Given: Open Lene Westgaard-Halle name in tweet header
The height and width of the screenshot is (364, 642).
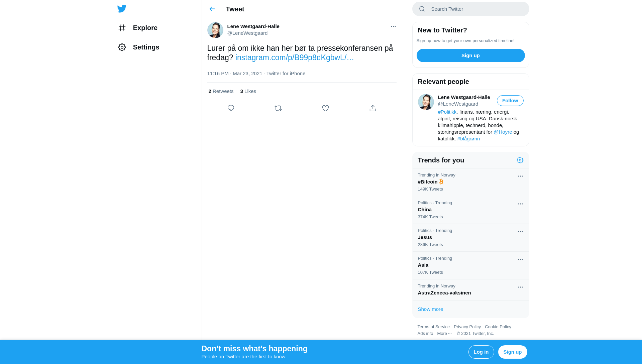Looking at the screenshot, I should [253, 26].
